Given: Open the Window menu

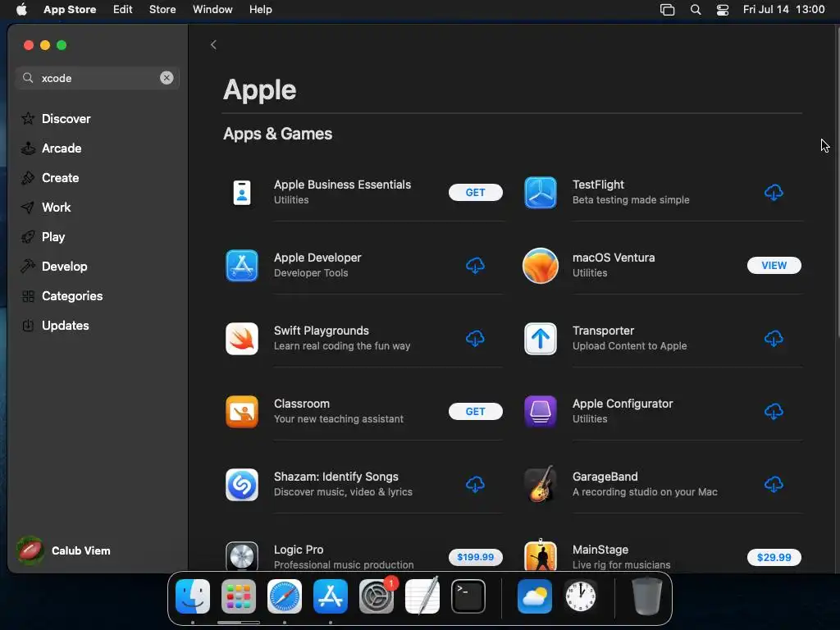Looking at the screenshot, I should pos(212,9).
